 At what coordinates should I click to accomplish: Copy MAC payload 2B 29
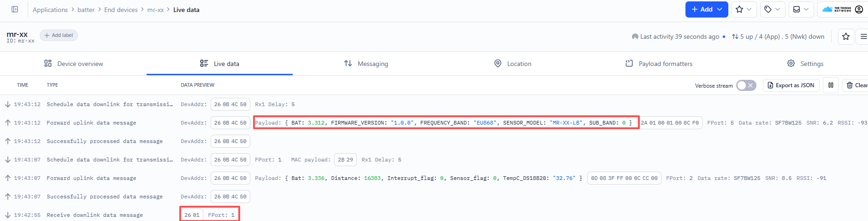tap(345, 160)
